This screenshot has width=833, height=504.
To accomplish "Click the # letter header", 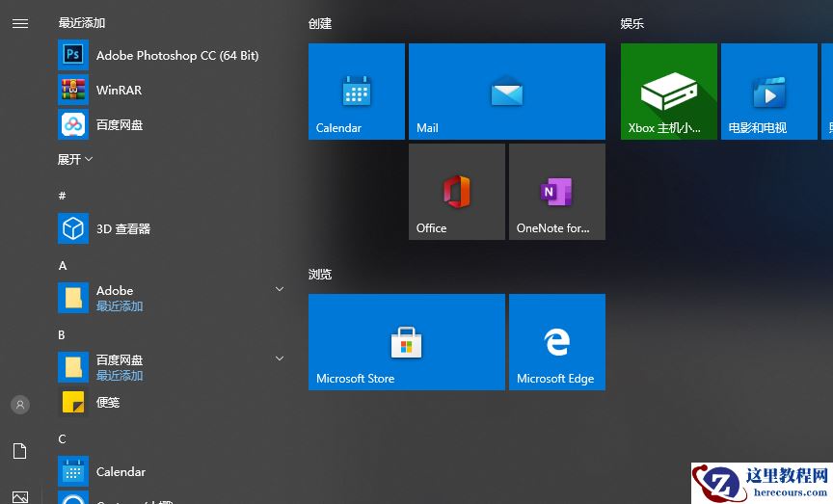I will coord(62,196).
